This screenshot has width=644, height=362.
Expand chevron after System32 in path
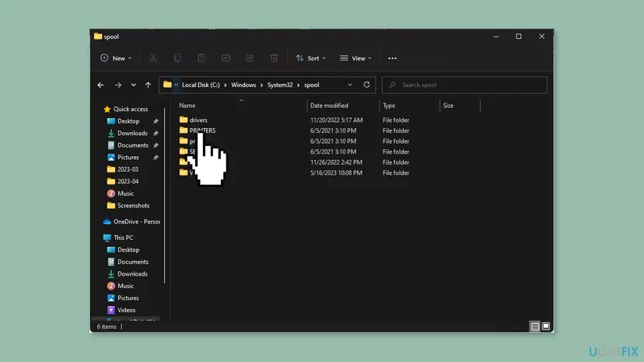[x=299, y=85]
